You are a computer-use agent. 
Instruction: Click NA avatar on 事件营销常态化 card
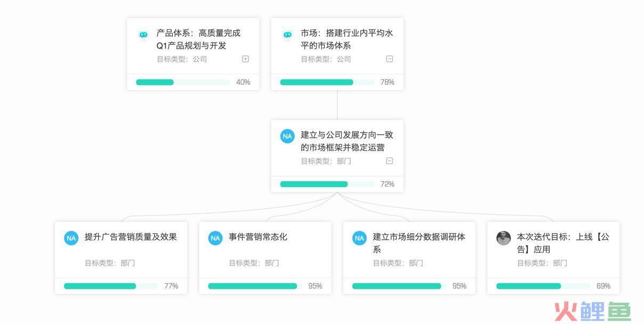[215, 238]
